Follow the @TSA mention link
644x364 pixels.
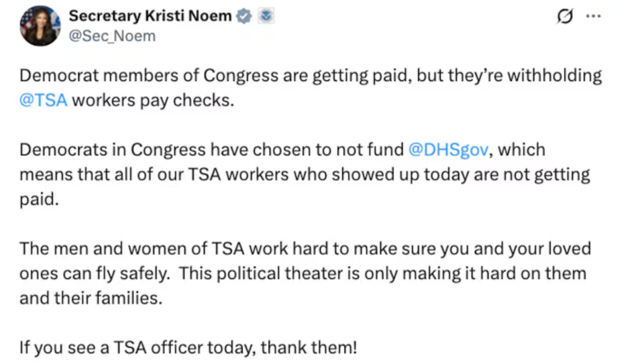[44, 102]
